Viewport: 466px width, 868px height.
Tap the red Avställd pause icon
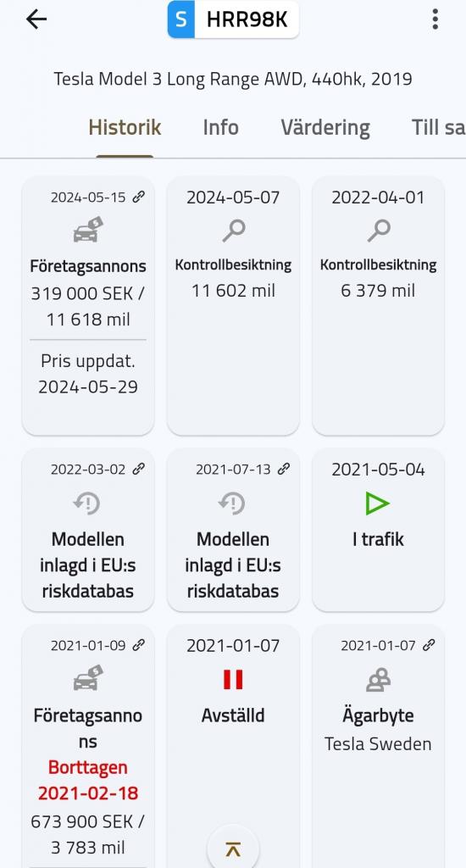(233, 679)
